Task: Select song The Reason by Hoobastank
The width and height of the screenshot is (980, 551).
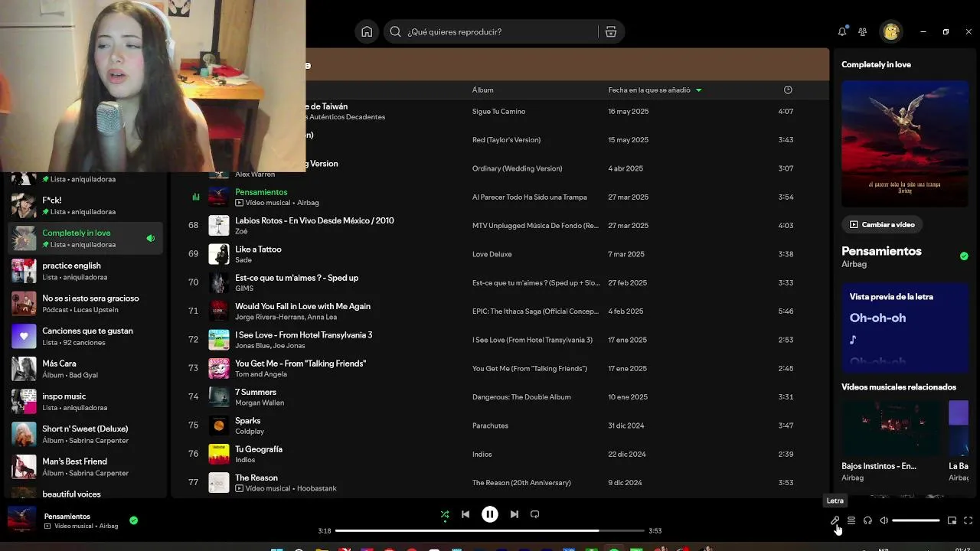Action: [256, 478]
